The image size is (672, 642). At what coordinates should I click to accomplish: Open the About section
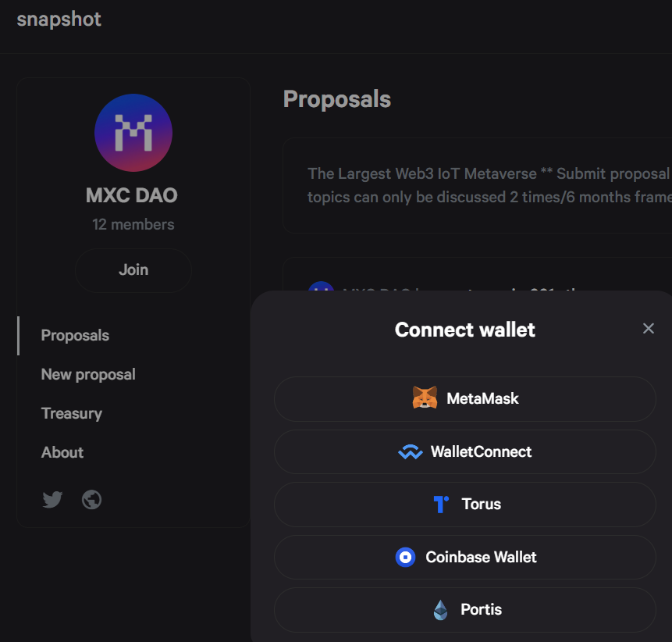click(x=62, y=452)
